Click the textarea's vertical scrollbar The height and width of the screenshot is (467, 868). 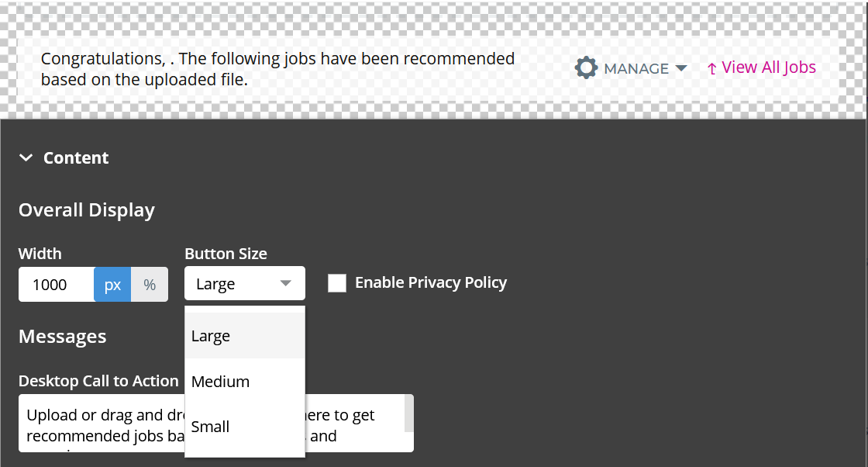[409, 413]
